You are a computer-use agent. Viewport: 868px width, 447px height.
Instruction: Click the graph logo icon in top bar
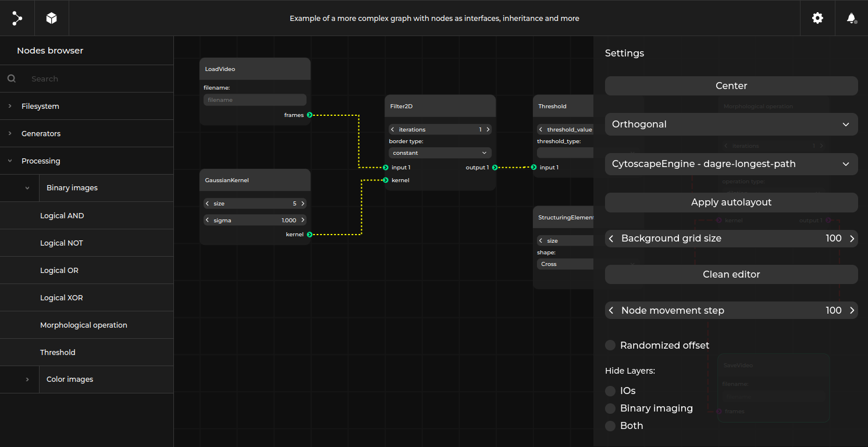click(17, 18)
